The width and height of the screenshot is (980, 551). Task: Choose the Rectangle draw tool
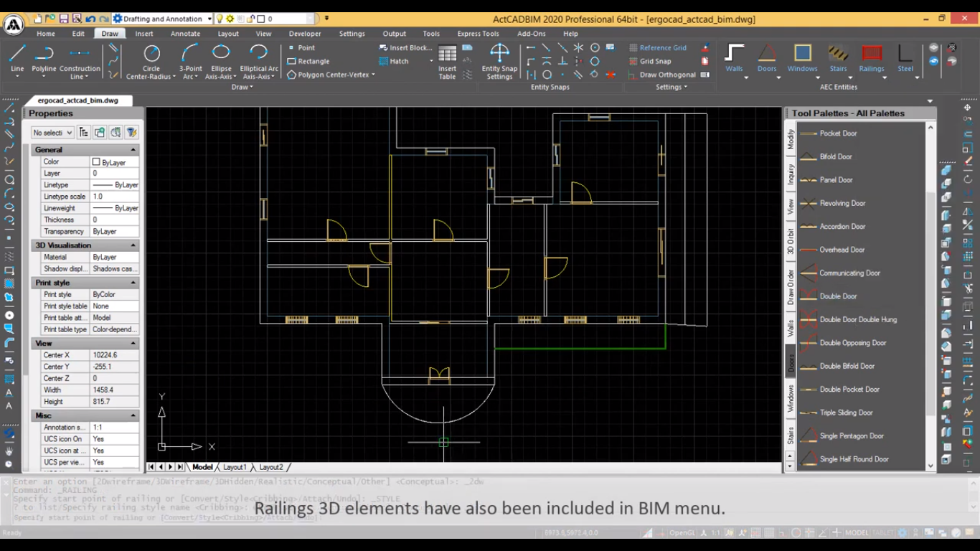click(308, 61)
